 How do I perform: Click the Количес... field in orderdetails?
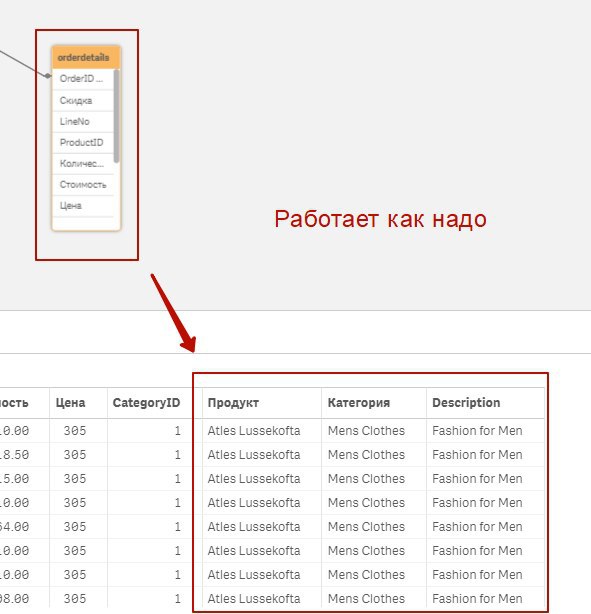click(x=83, y=164)
